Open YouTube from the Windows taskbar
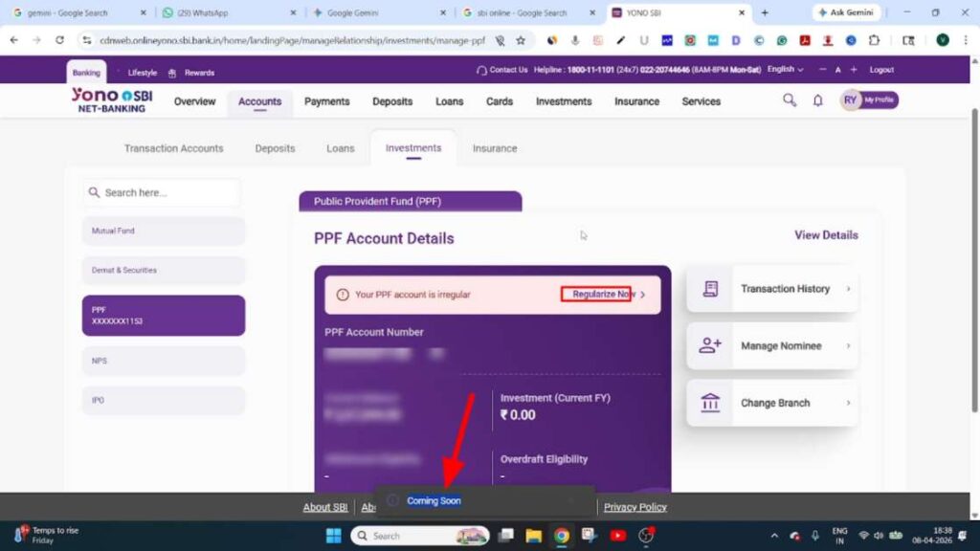 618,536
